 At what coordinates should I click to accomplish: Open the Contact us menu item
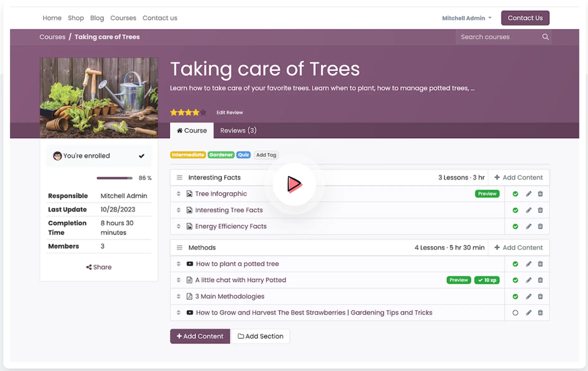pyautogui.click(x=160, y=18)
